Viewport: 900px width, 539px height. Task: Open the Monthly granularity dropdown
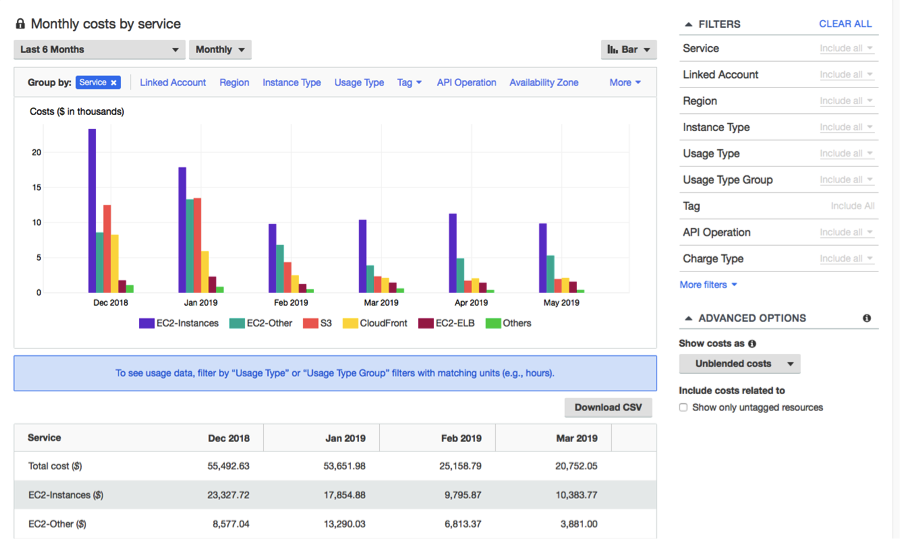tap(220, 49)
